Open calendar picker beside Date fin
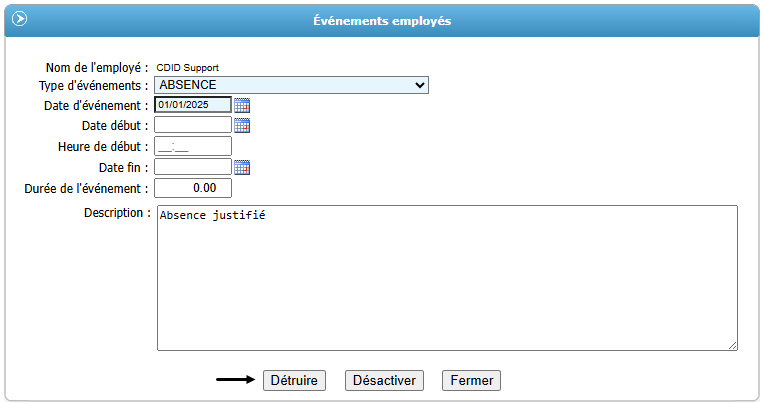Viewport: 763px width, 403px height. coord(241,167)
